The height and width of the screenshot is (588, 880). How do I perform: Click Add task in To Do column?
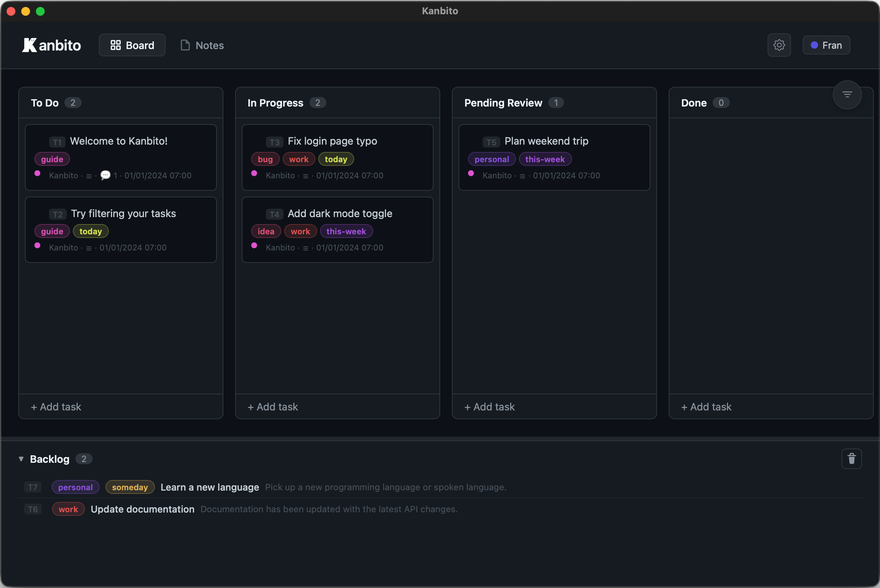(x=56, y=406)
